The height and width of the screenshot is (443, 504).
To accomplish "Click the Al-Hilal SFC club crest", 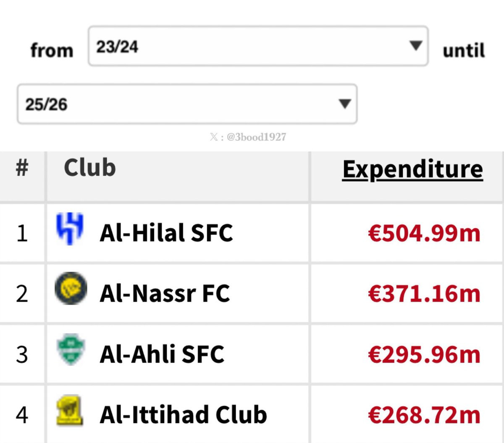I will pyautogui.click(x=70, y=229).
